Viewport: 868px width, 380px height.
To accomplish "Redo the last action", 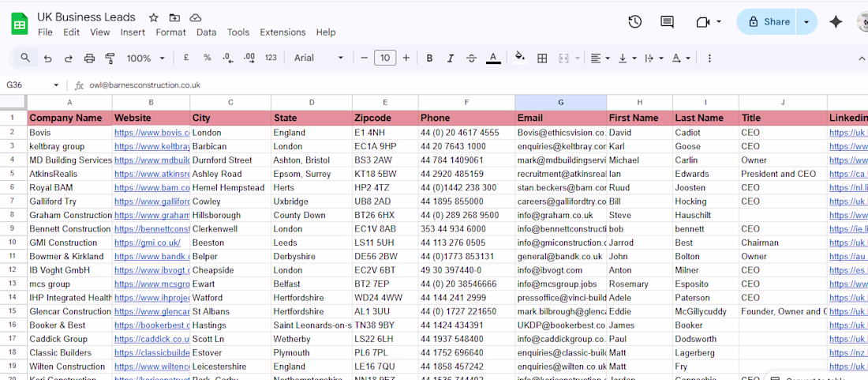I will tap(69, 58).
